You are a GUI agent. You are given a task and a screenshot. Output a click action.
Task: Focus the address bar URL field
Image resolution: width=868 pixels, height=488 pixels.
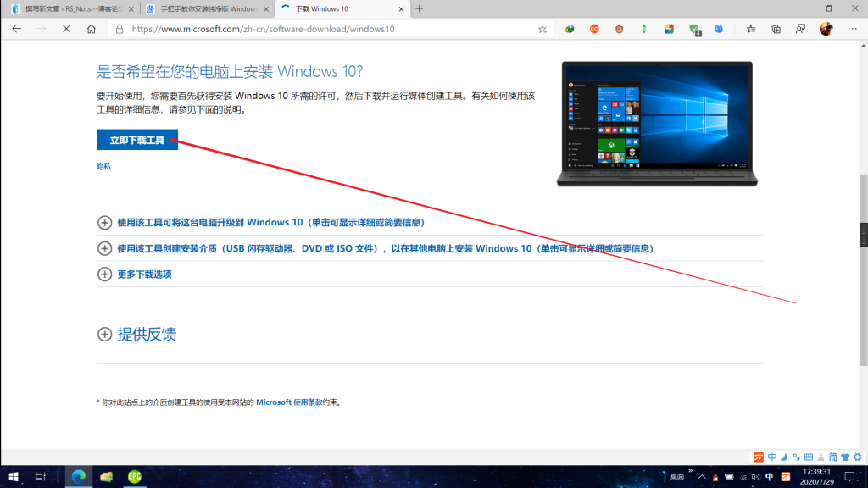coord(331,29)
